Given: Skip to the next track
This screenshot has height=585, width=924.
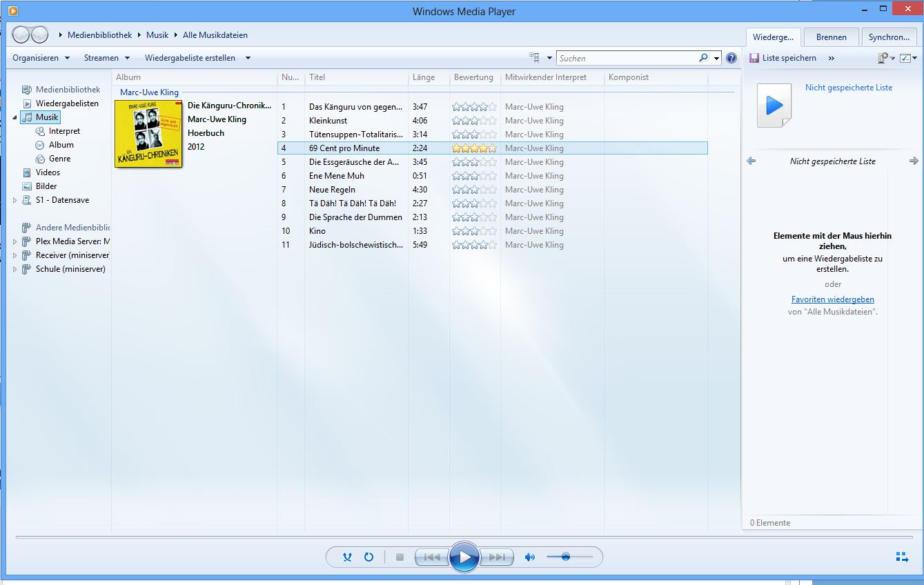Looking at the screenshot, I should pos(497,557).
